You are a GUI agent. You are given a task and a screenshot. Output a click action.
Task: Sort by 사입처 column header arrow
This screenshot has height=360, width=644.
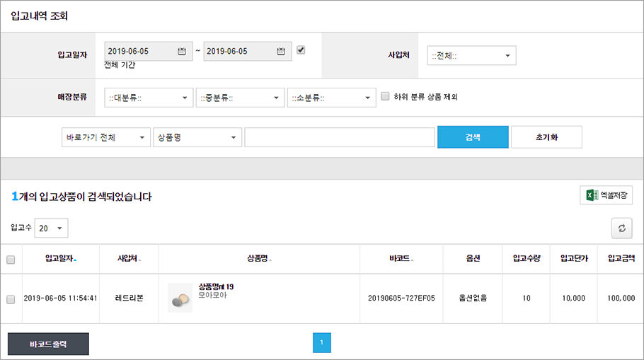[x=139, y=260]
